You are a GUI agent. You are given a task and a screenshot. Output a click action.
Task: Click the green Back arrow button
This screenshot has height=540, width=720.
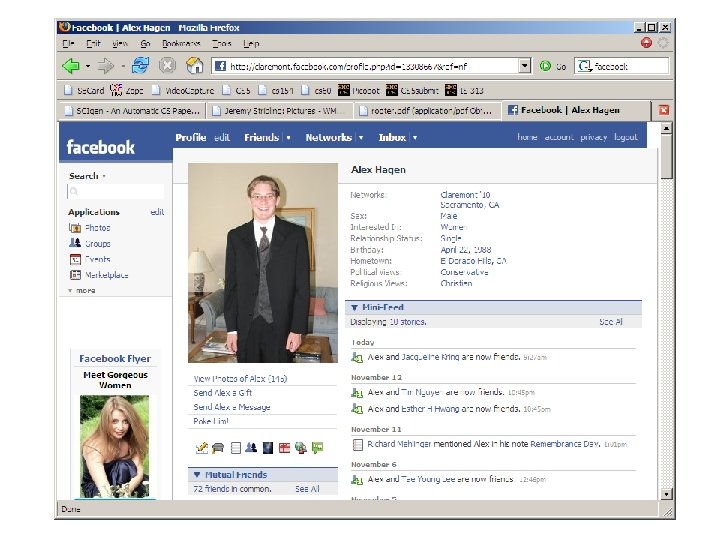tap(71, 66)
